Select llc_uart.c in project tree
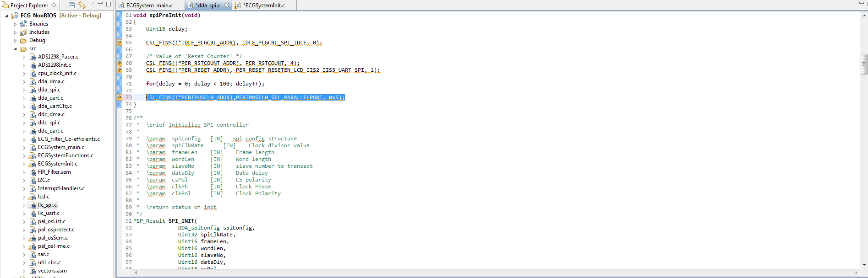The image size is (868, 278). point(49,213)
